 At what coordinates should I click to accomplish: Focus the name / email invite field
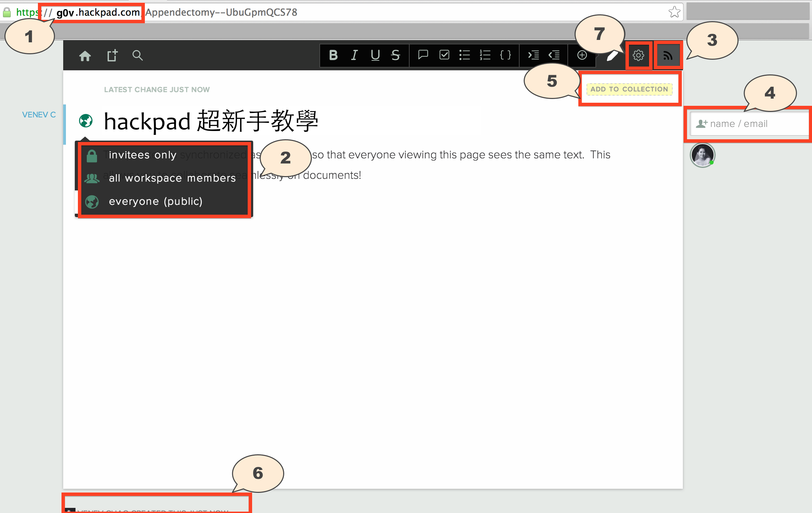pos(748,124)
